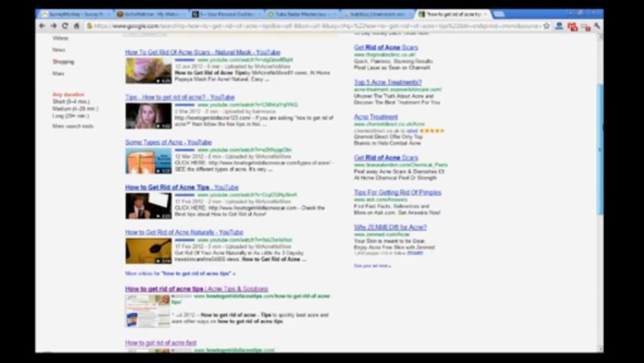Viewport: 644px width, 363px height.
Task: Select the Any duration filter
Action: [x=68, y=95]
